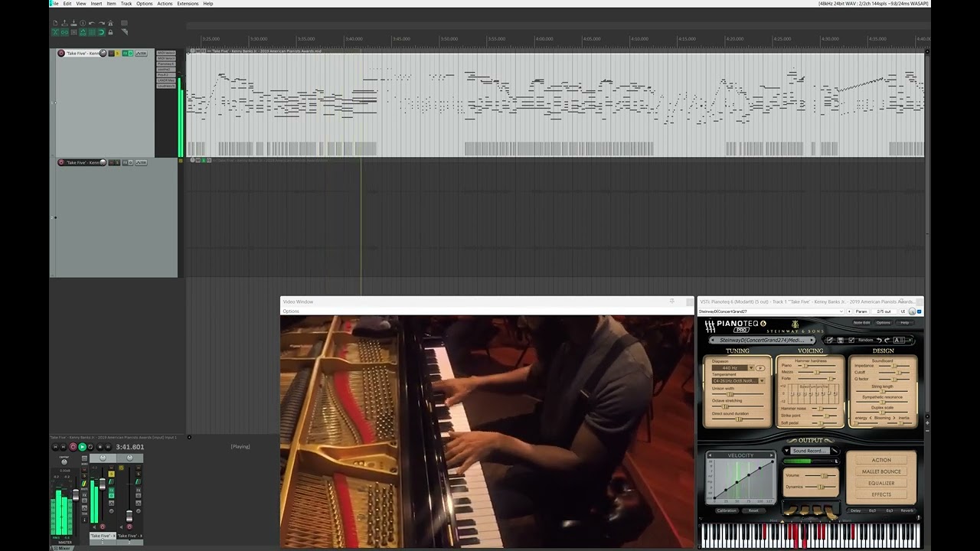Click the transport Pause button
This screenshot has width=980, height=551.
pyautogui.click(x=108, y=447)
